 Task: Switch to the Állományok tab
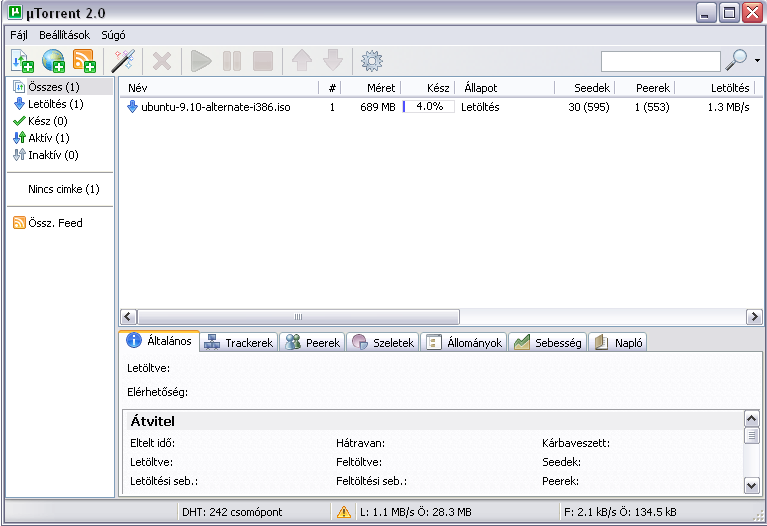click(x=464, y=343)
